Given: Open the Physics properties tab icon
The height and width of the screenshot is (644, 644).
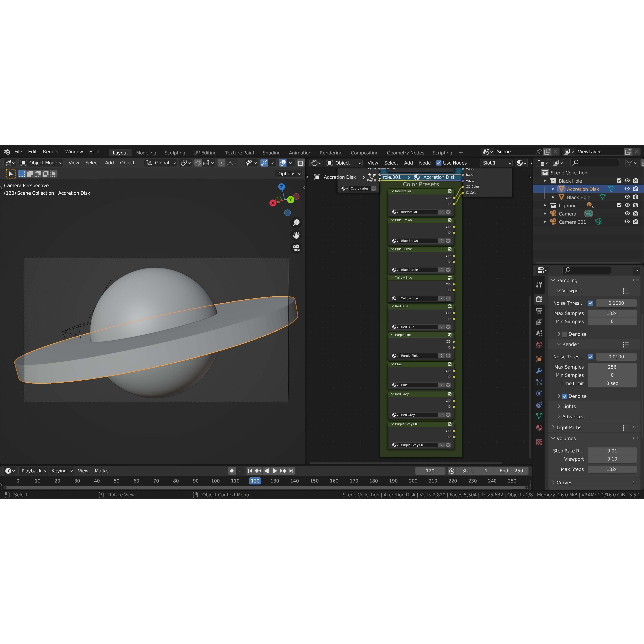Looking at the screenshot, I should point(539,393).
